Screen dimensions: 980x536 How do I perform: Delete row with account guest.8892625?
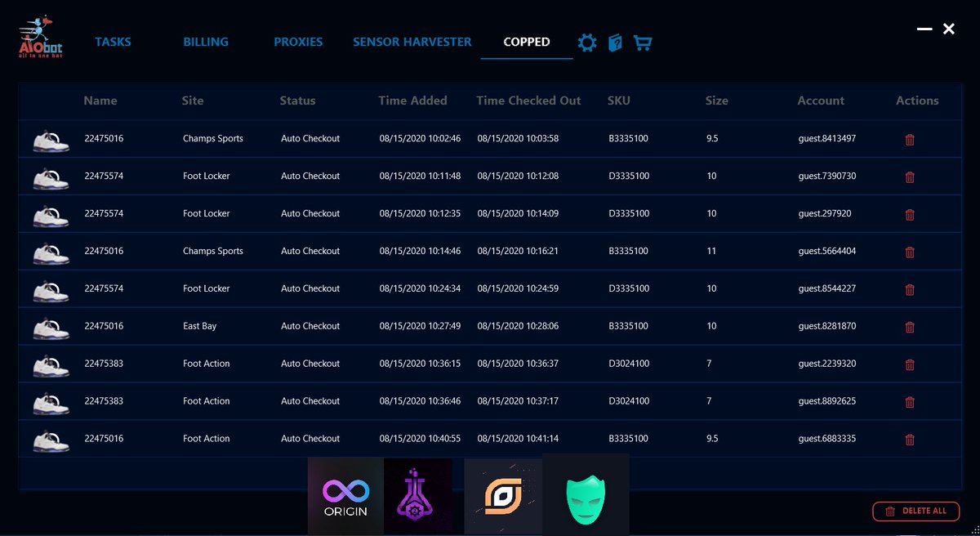[x=910, y=403]
